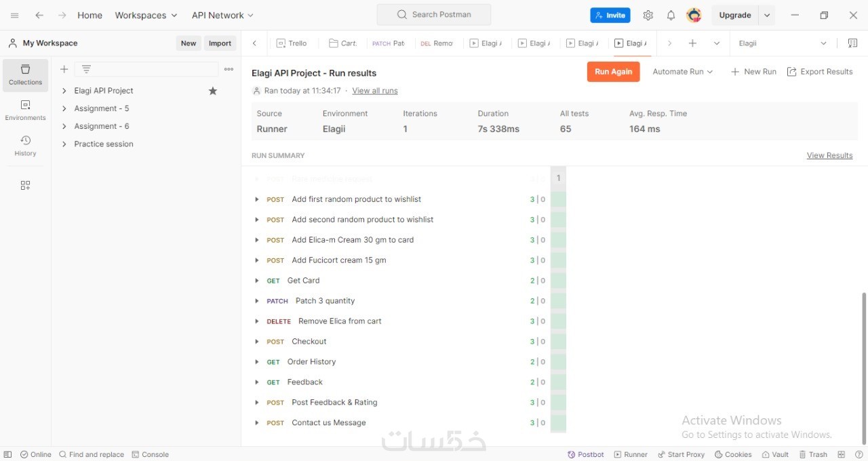Go to Home
Image resolution: width=868 pixels, height=461 pixels.
tap(90, 15)
